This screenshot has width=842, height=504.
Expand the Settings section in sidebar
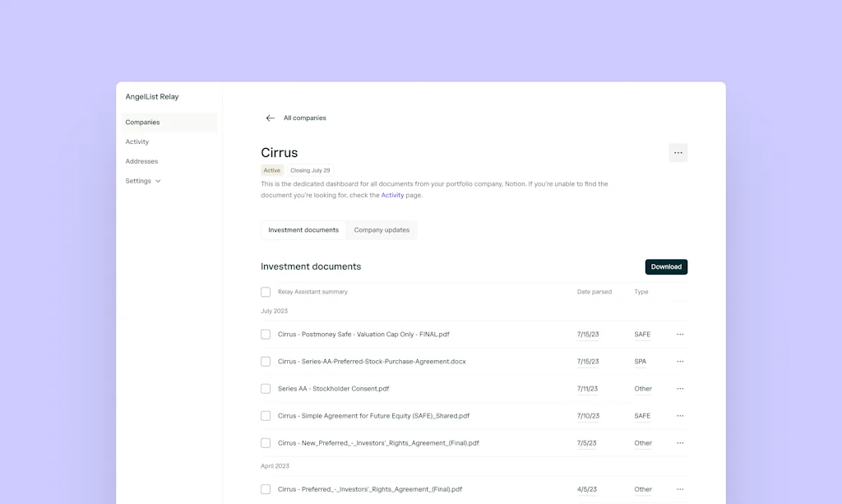point(143,180)
